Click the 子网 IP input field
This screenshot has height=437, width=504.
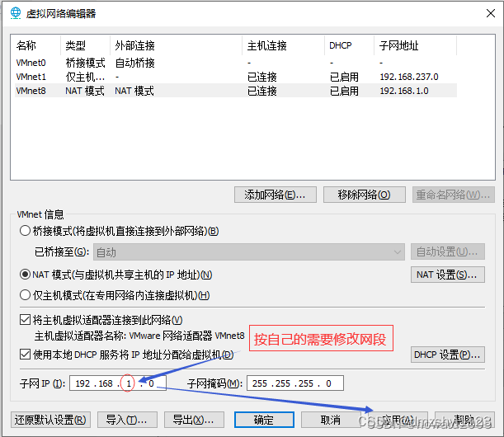tap(118, 383)
